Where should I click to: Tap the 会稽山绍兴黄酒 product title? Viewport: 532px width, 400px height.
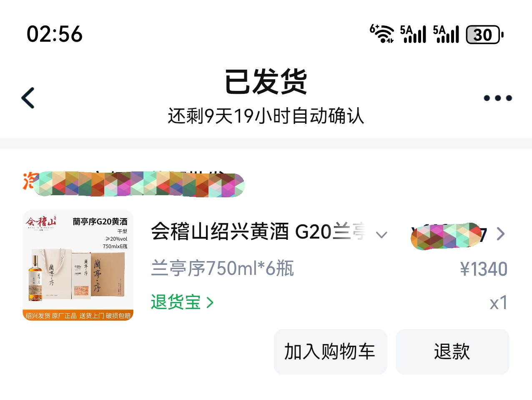(x=258, y=231)
